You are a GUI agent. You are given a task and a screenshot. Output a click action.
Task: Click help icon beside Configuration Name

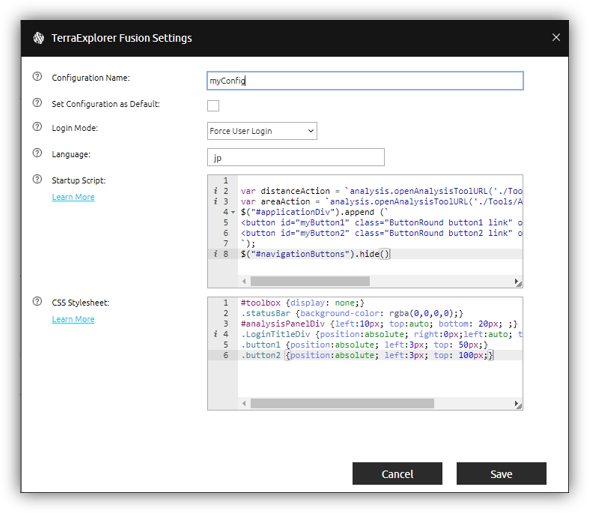click(37, 77)
